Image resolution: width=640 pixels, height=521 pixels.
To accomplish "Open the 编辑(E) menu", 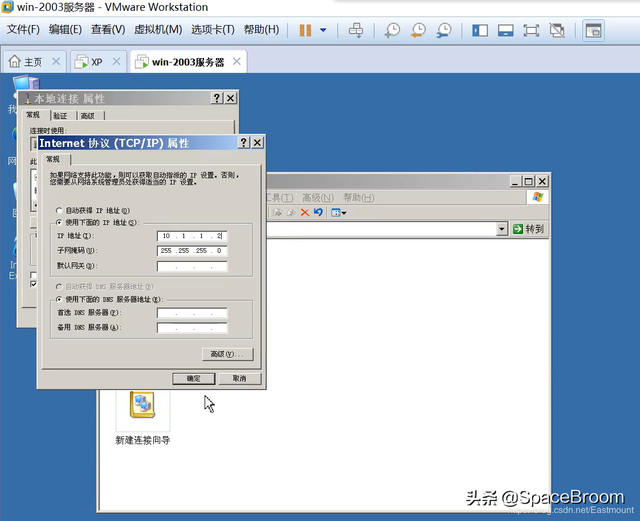I will 65,29.
